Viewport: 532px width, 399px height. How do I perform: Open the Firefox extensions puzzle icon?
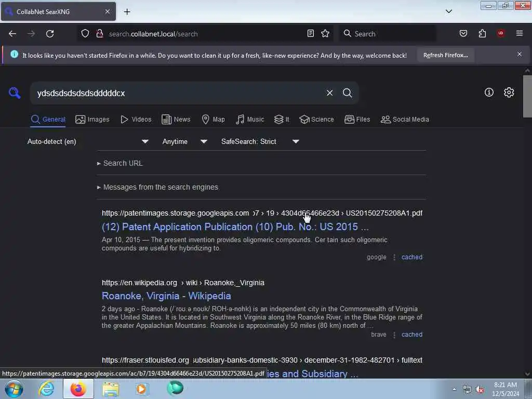click(482, 33)
